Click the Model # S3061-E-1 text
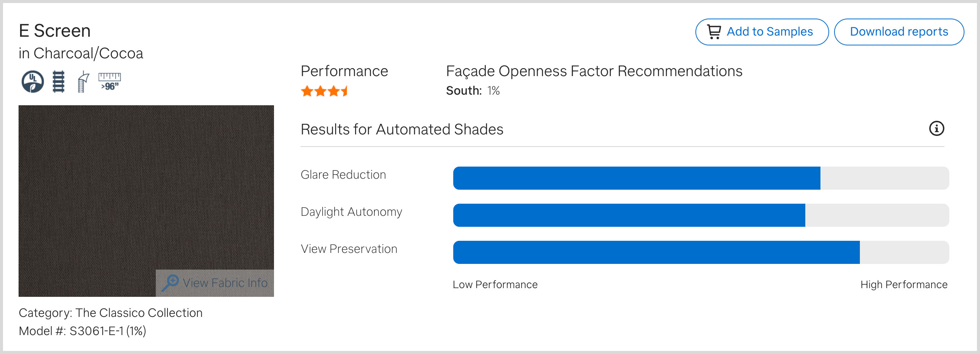The image size is (980, 354). (82, 331)
